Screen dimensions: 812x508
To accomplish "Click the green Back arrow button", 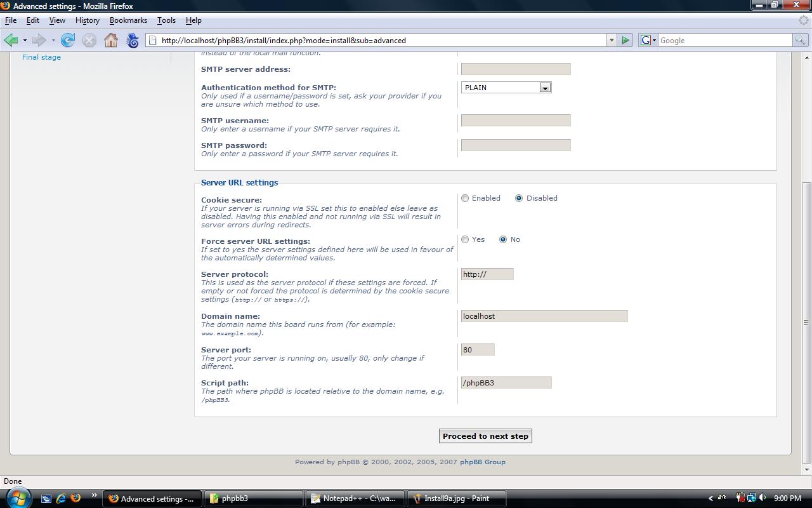I will 11,41.
